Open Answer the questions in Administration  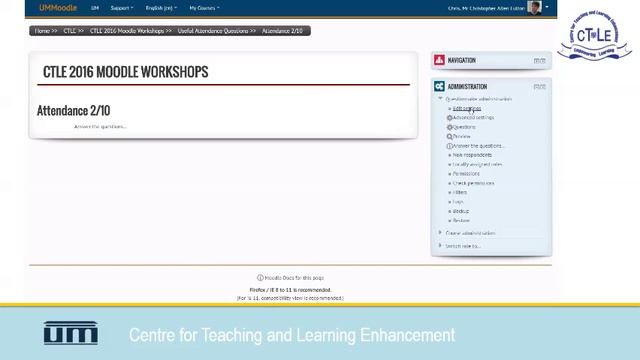coord(478,146)
